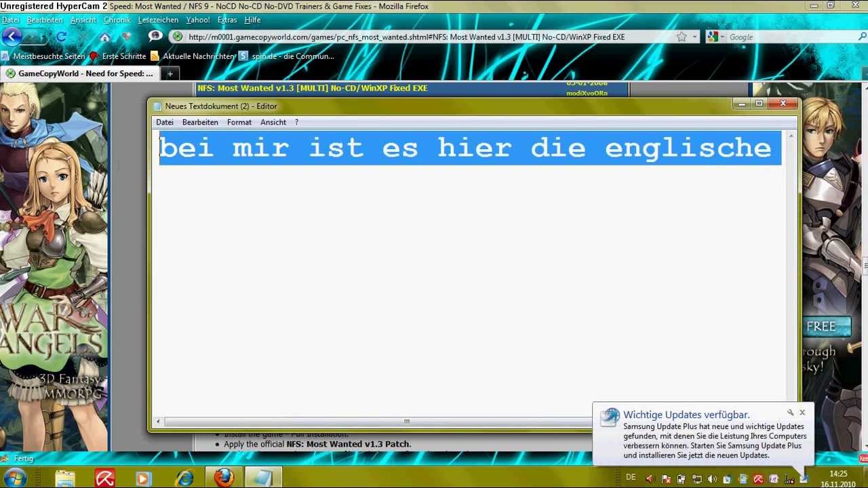Open the network tray icon
The height and width of the screenshot is (488, 868).
[696, 479]
